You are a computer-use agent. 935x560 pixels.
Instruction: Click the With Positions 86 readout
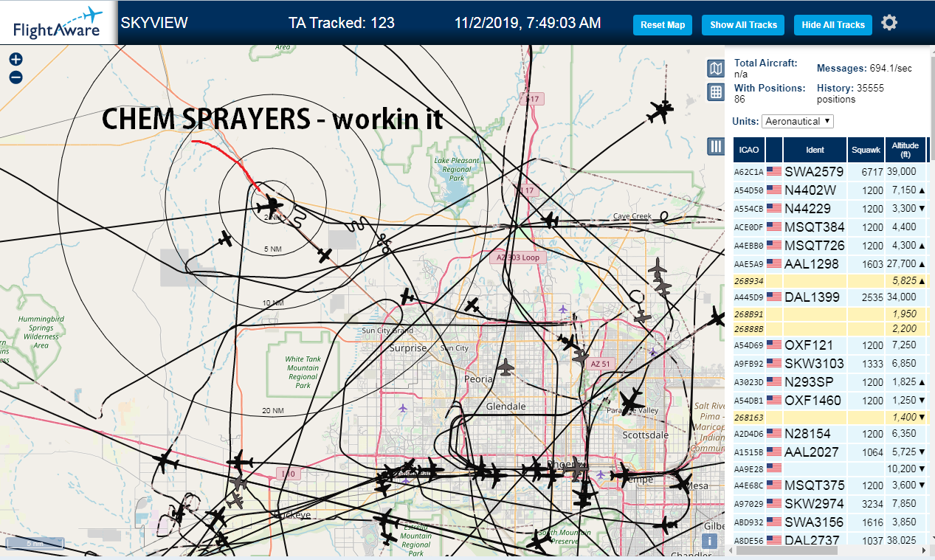coord(770,93)
